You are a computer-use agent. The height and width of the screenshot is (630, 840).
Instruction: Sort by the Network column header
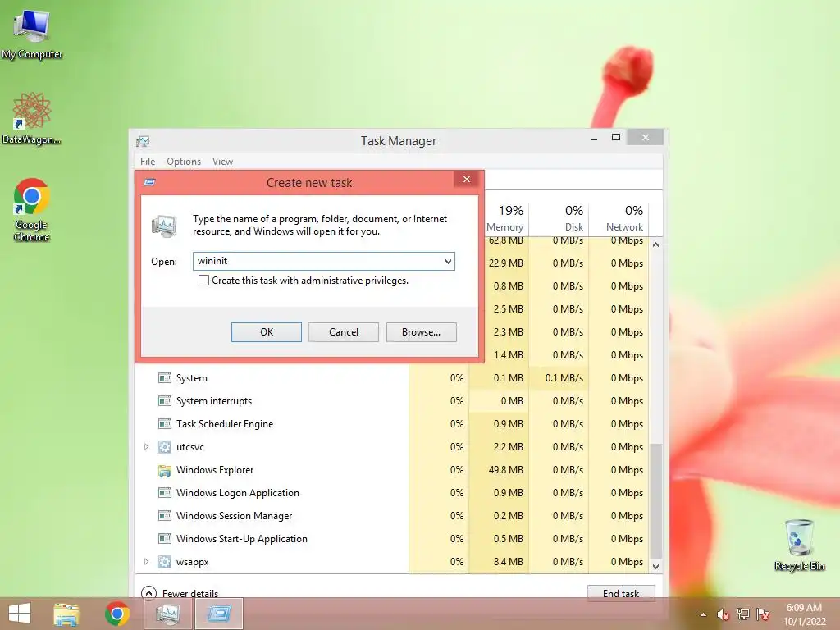[x=619, y=218]
